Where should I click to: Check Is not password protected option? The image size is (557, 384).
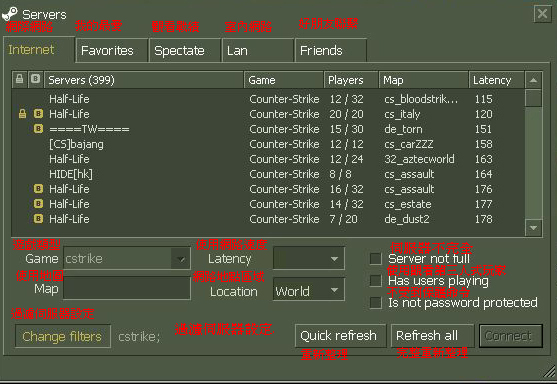(x=375, y=303)
